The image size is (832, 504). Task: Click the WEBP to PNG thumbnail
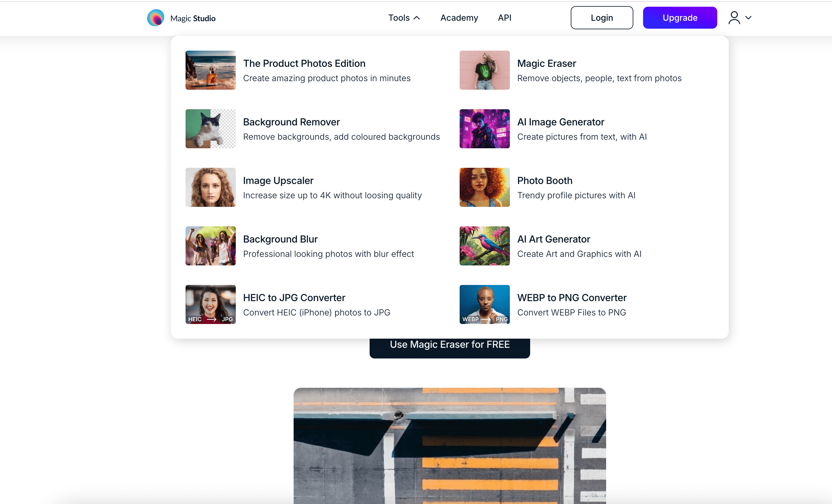coord(484,304)
